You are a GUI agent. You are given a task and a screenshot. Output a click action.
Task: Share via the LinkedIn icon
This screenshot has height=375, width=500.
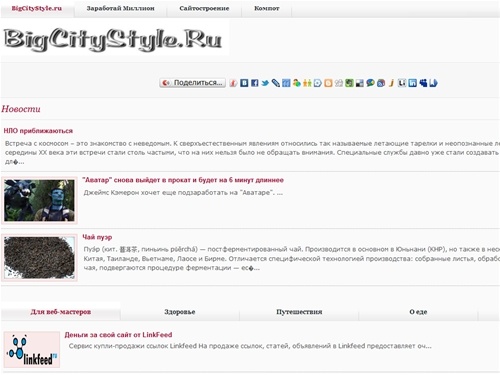click(x=412, y=83)
